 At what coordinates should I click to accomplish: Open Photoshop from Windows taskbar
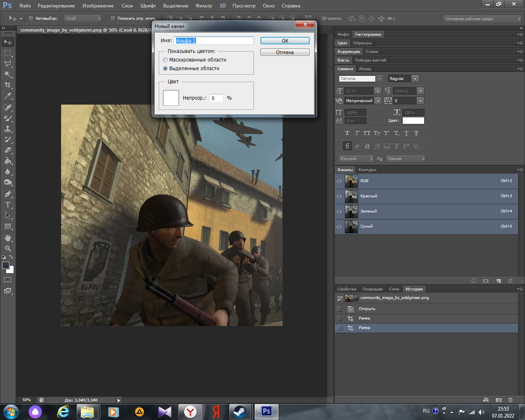[x=267, y=411]
